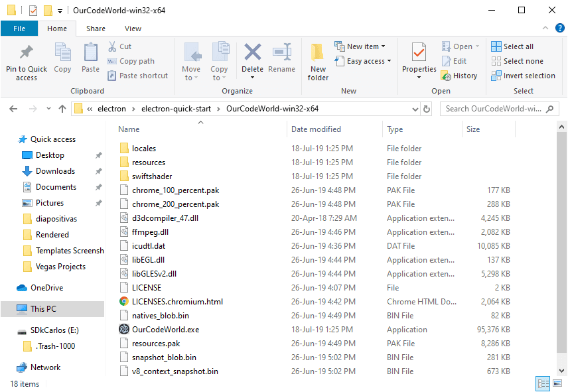Click the electron-quick-start breadcrumb
568x392 pixels.
[176, 109]
